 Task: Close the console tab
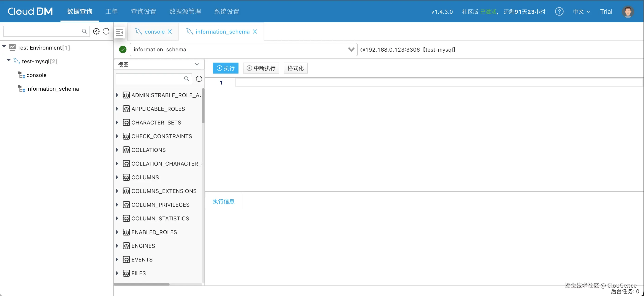170,32
